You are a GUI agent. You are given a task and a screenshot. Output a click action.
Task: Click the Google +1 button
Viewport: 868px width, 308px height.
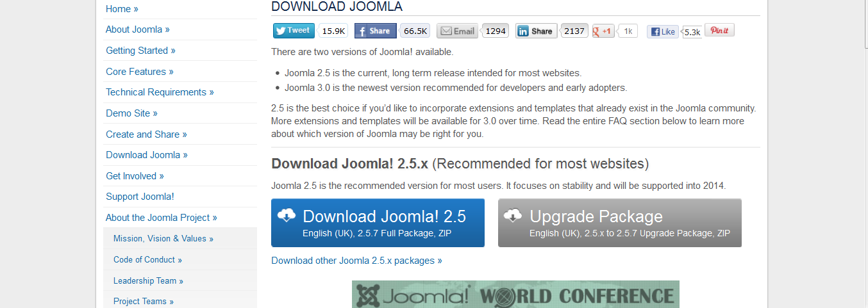[603, 31]
